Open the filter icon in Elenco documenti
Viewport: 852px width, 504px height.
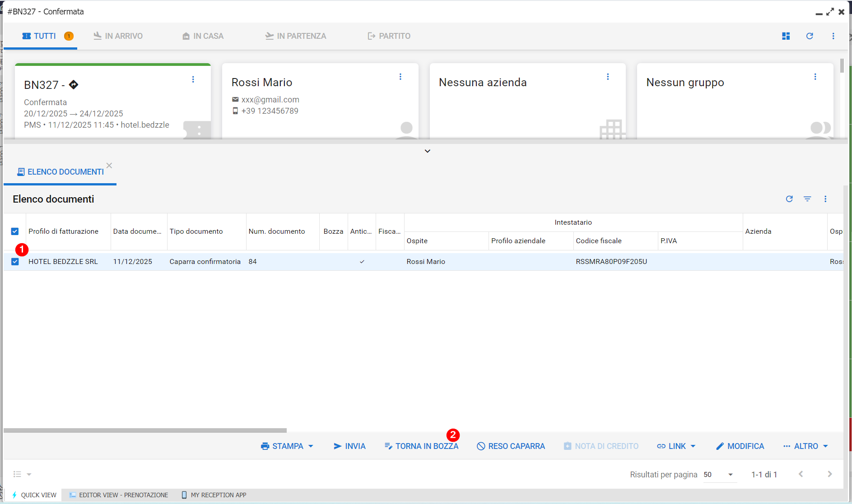click(x=807, y=199)
